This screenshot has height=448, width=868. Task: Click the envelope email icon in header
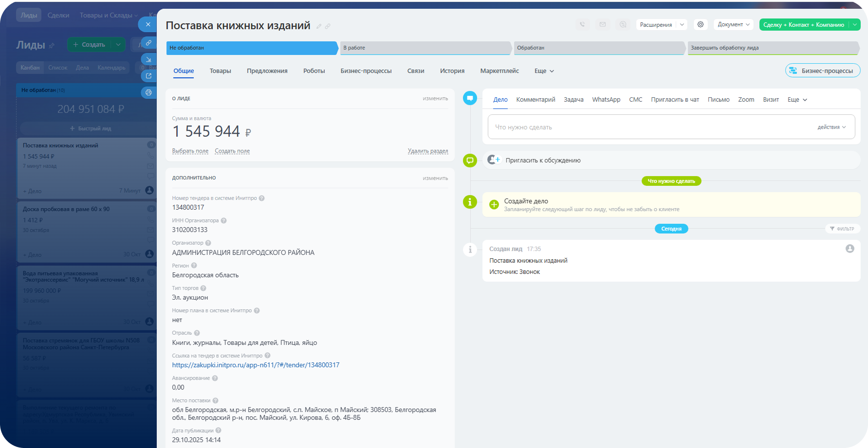pyautogui.click(x=603, y=24)
